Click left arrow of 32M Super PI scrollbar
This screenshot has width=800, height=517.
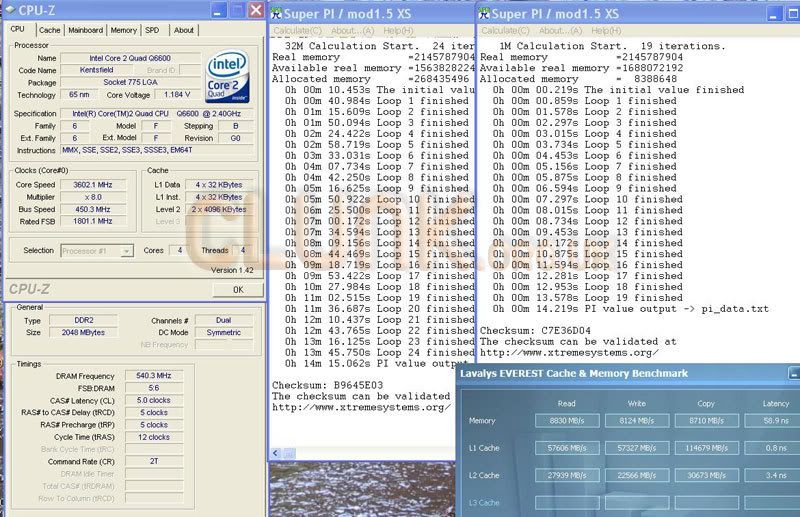[x=276, y=453]
